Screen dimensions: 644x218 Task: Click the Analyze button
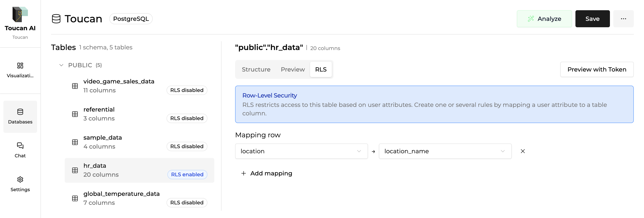pos(544,19)
